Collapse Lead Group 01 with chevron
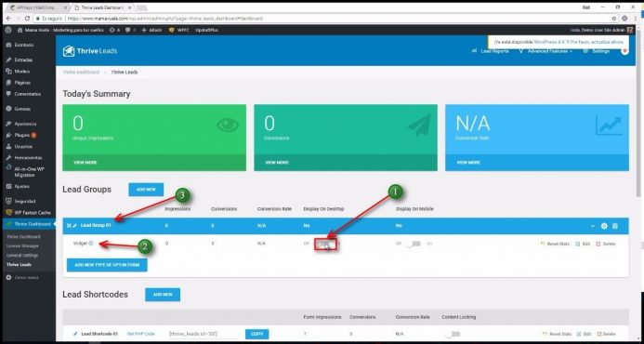Viewport: 644px width, 344px height. pyautogui.click(x=593, y=226)
